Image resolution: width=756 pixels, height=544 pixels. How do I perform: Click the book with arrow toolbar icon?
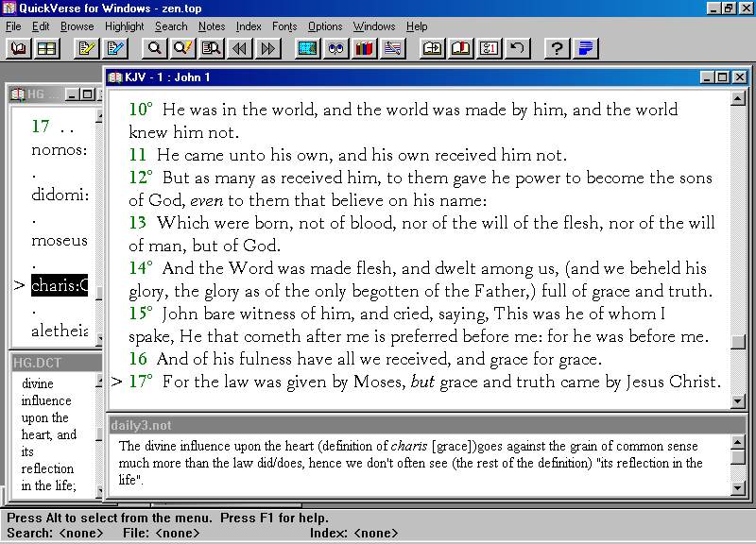click(432, 48)
